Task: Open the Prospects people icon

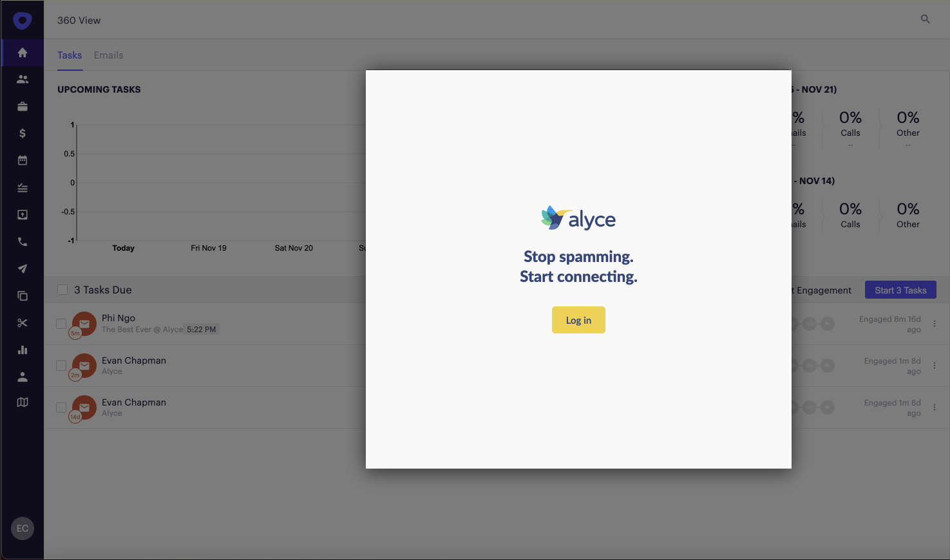Action: tap(23, 80)
